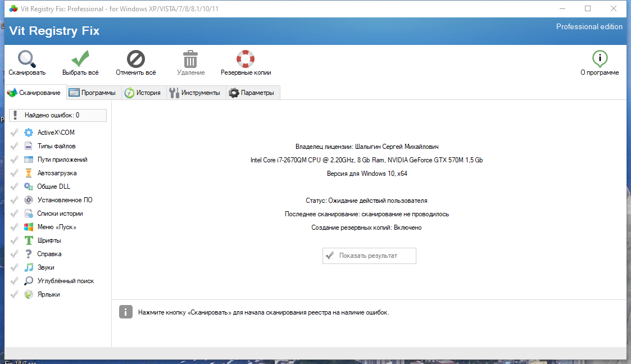
Task: Maximize the Vit Registry Fix window
Action: click(x=588, y=8)
